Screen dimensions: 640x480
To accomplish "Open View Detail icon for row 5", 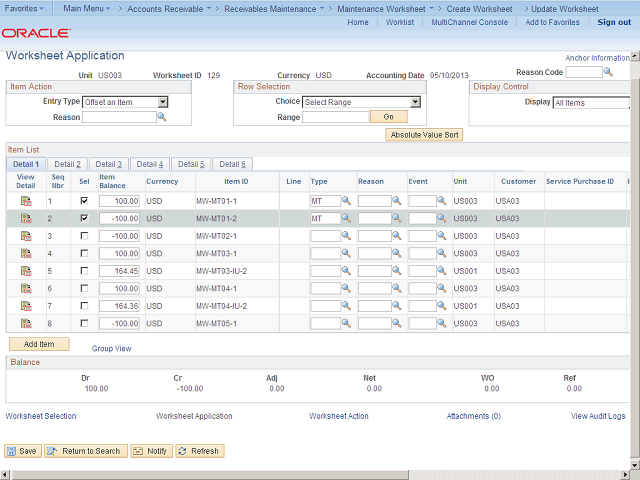I will (x=26, y=271).
